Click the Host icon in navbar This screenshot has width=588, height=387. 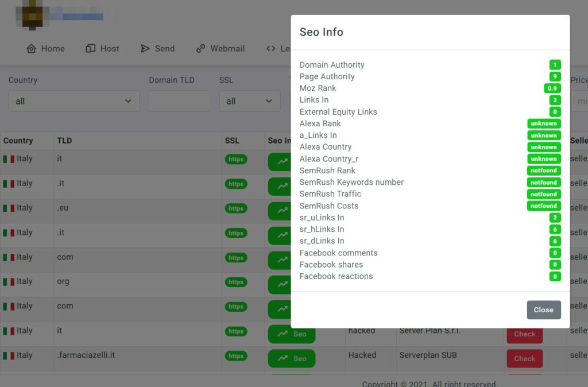pos(90,49)
